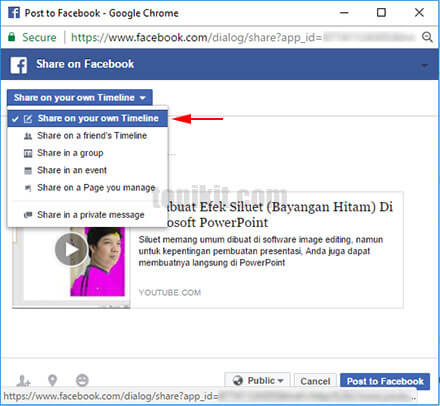Add feeling with the smiley icon
Image resolution: width=440 pixels, height=406 pixels.
point(82,380)
